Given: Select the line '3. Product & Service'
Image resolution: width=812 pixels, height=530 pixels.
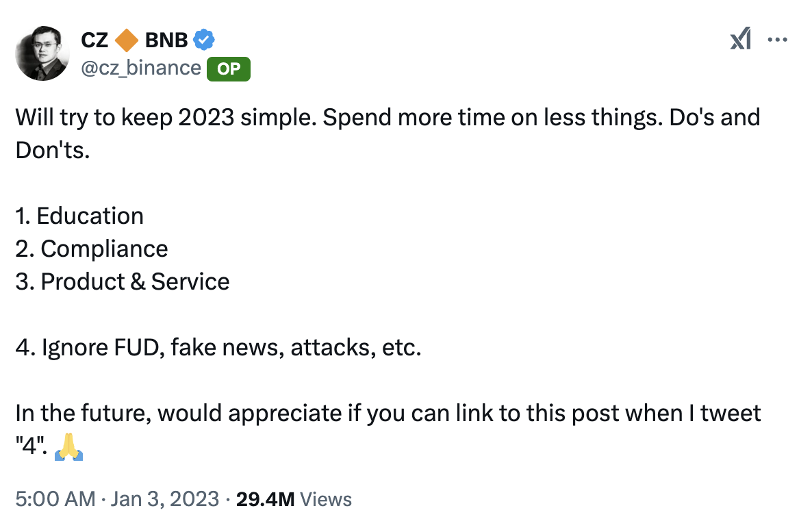Looking at the screenshot, I should click(x=123, y=282).
